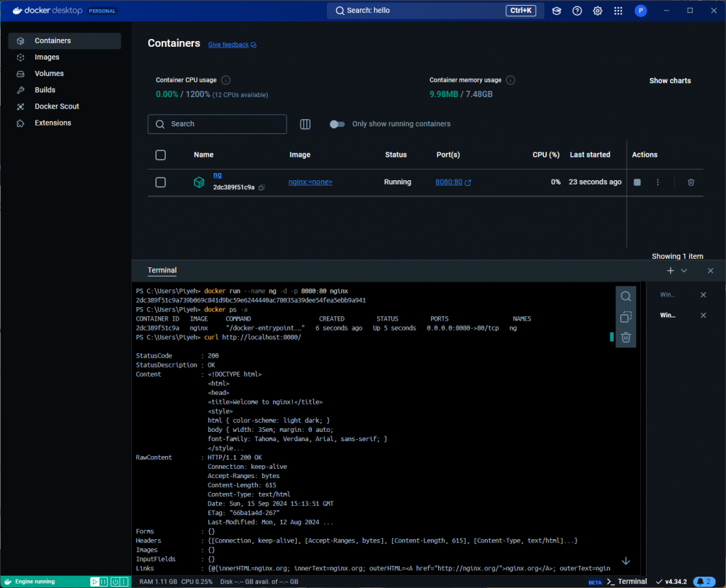Click the Docker Desktop logo

tap(48, 11)
